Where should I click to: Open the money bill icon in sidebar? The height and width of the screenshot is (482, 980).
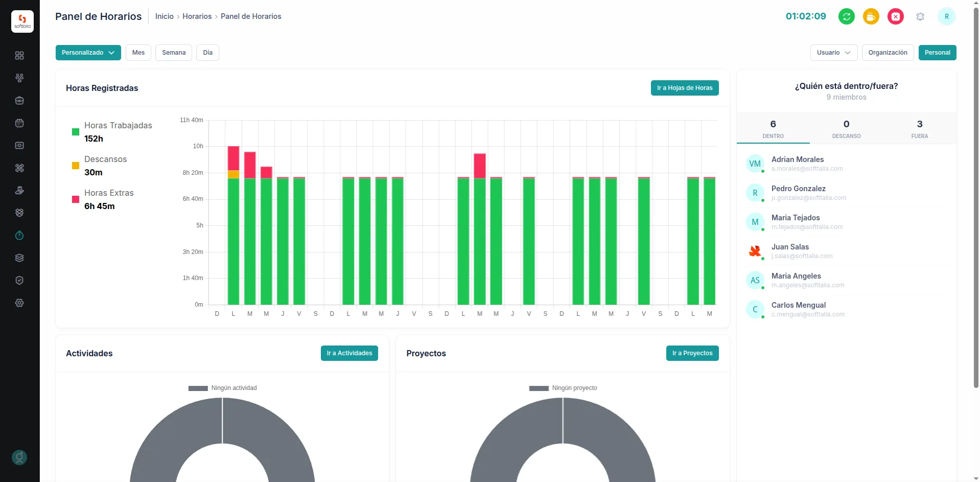[19, 145]
